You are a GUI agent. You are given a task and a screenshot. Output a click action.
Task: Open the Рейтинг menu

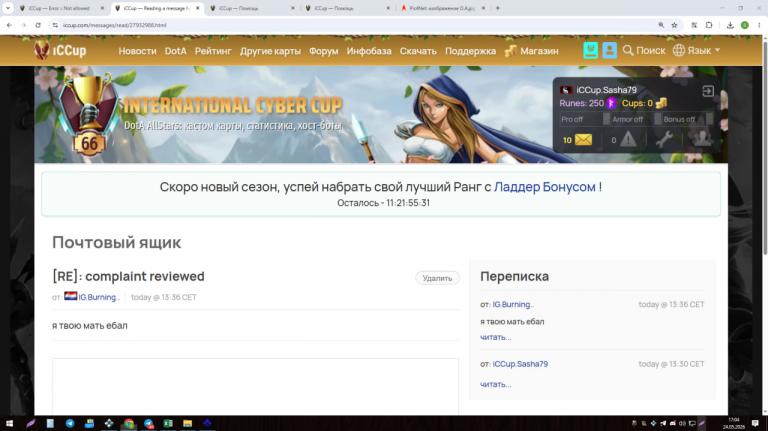click(x=213, y=51)
